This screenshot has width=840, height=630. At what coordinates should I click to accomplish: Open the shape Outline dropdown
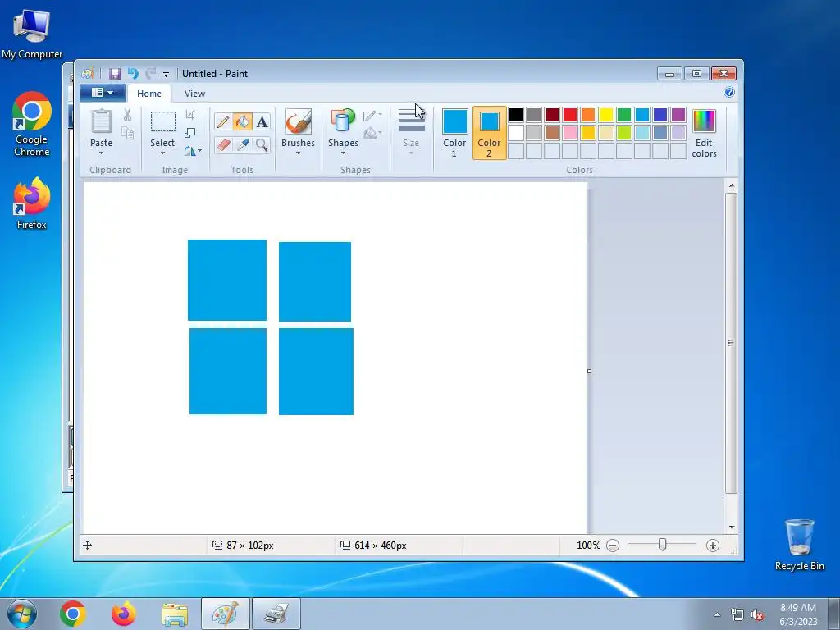[372, 115]
